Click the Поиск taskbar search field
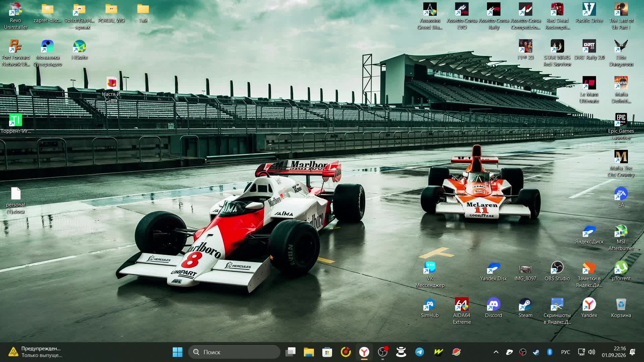Image resolution: width=644 pixels, height=362 pixels. (x=234, y=352)
